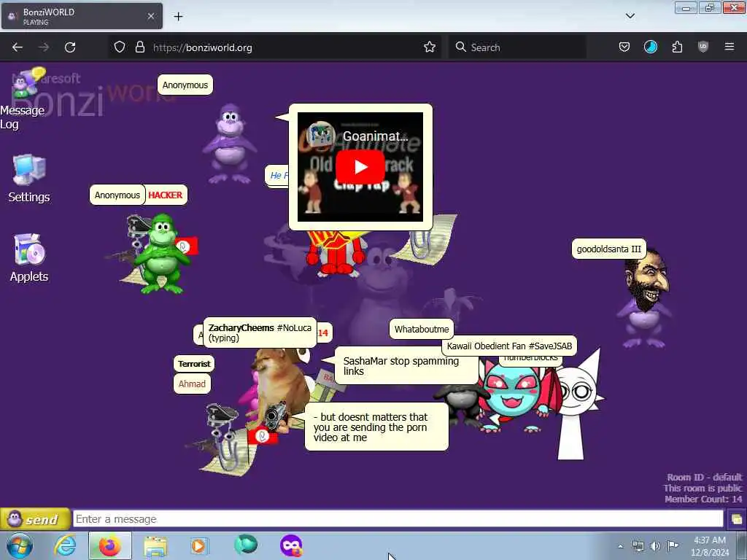Image resolution: width=747 pixels, height=560 pixels.
Task: Click the ZacharyCheems #NoLuca name tag
Action: (x=260, y=332)
